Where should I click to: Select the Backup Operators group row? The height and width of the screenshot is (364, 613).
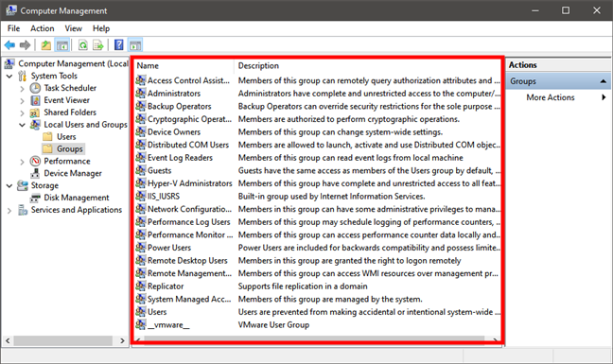(318, 106)
